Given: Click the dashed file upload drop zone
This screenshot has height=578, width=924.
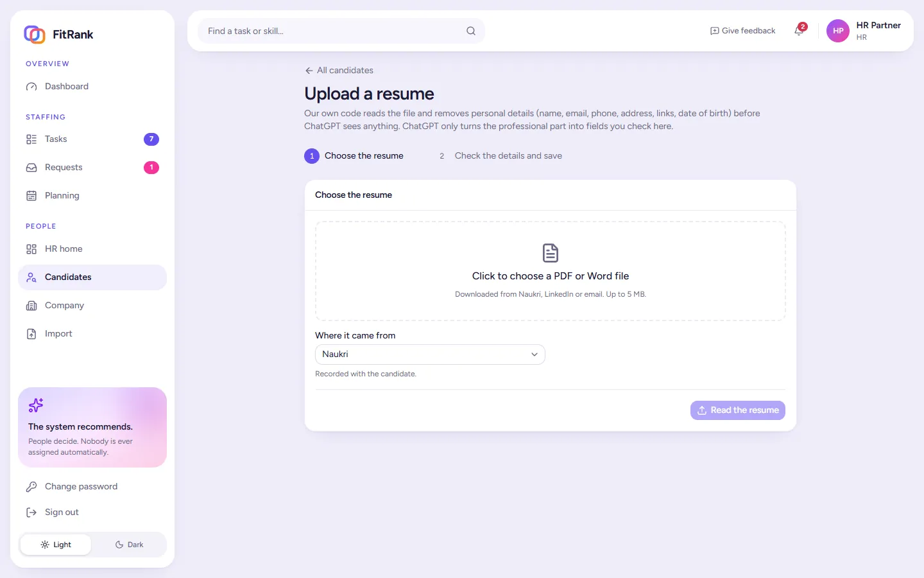Looking at the screenshot, I should [551, 271].
